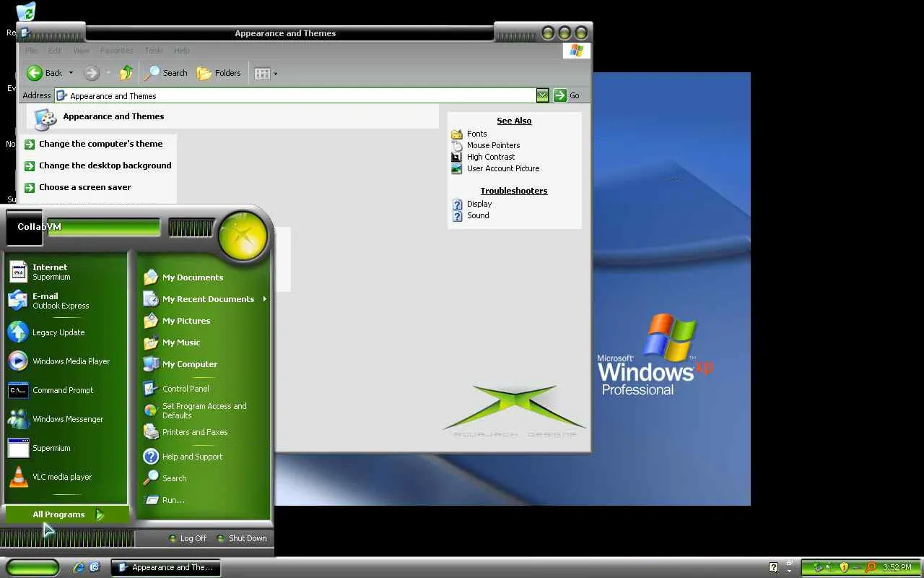Click inside the Address bar field
Viewport: 924px width, 578px height.
pos(295,95)
